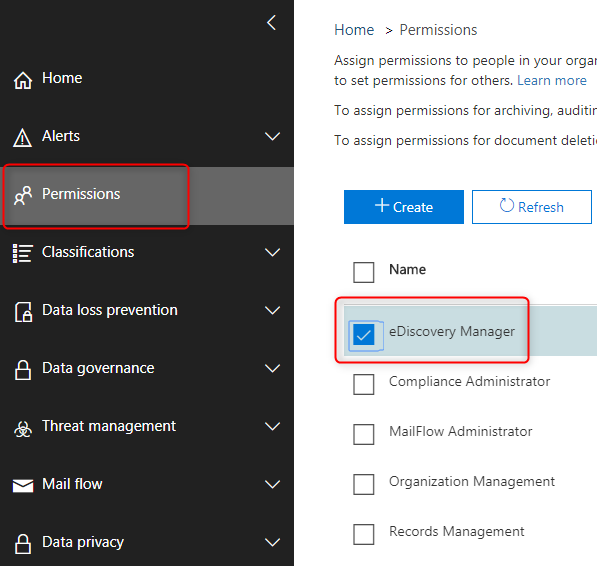The image size is (597, 566).
Task: Open the MailFlow Administrator role group
Action: click(x=461, y=431)
